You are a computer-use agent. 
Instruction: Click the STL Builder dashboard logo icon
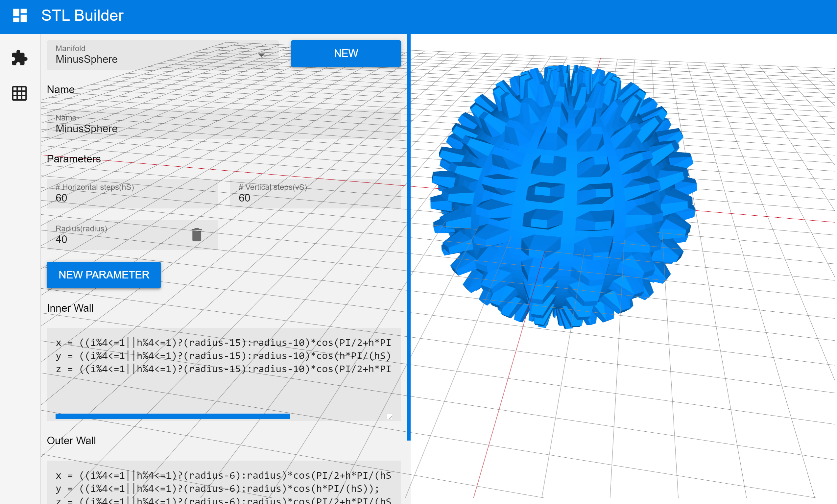20,16
